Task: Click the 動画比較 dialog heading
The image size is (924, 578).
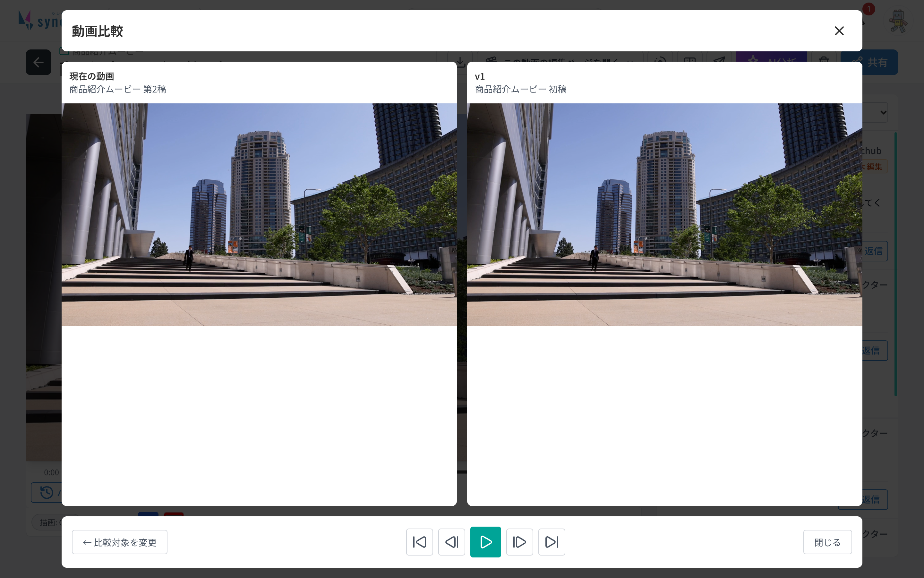Action: [97, 31]
